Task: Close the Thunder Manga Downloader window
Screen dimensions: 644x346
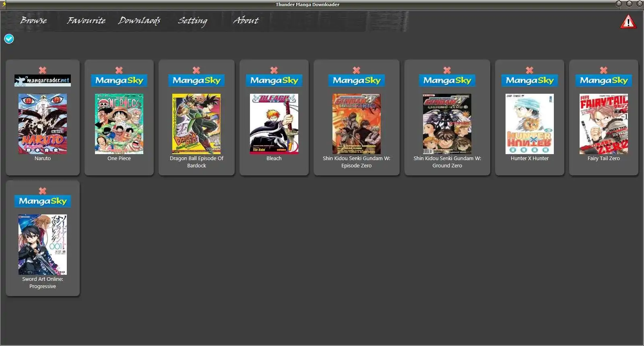Action: [640, 4]
